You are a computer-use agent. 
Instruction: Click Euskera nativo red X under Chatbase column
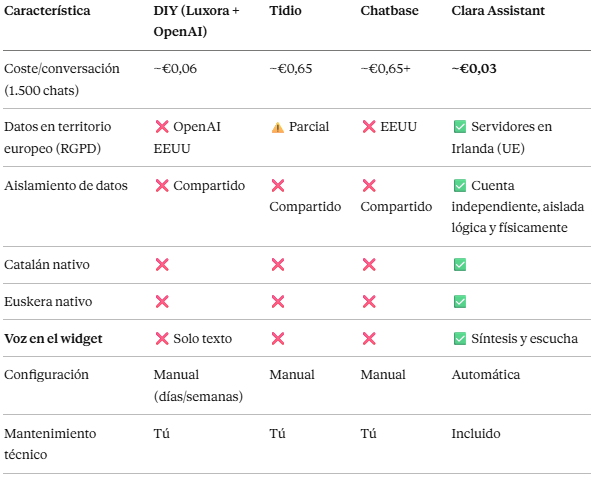click(369, 302)
